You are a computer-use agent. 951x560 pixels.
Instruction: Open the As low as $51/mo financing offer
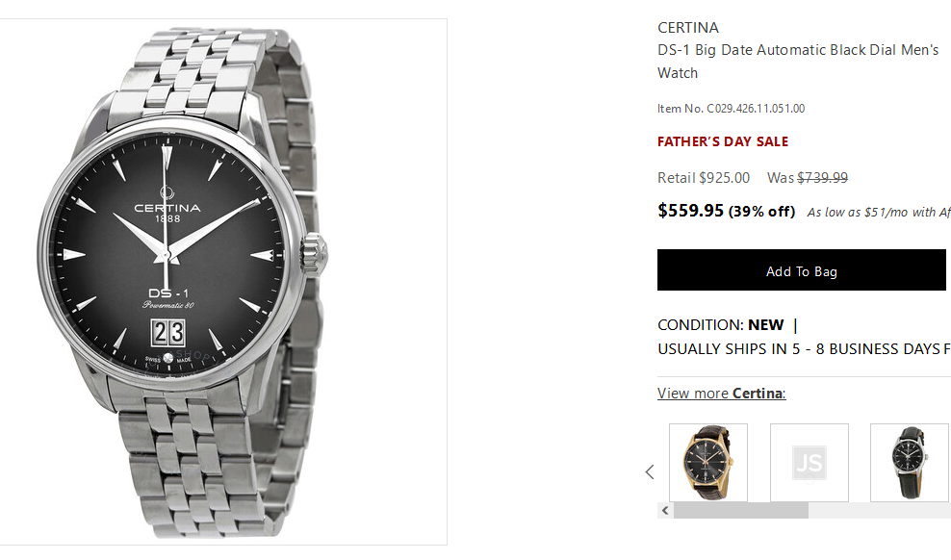[x=877, y=212]
